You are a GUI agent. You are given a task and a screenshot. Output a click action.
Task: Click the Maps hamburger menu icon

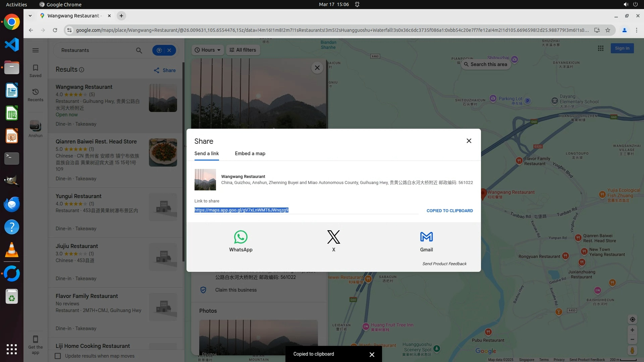[35, 50]
